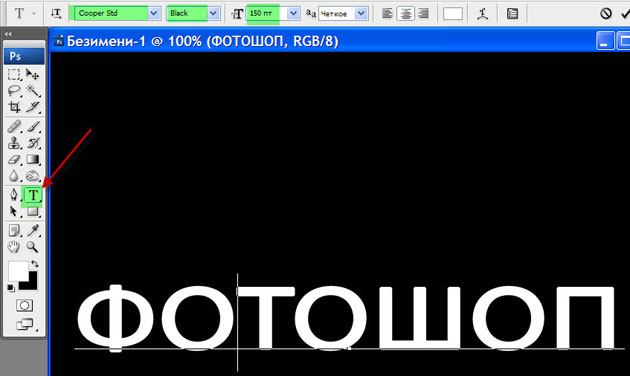Viewport: 630px width, 376px height.
Task: Toggle text orientation
Action: click(56, 13)
